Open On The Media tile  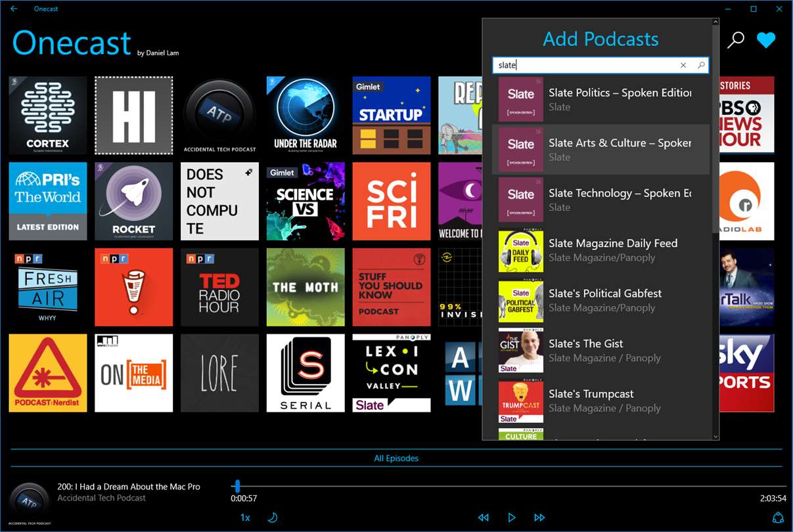click(x=134, y=373)
